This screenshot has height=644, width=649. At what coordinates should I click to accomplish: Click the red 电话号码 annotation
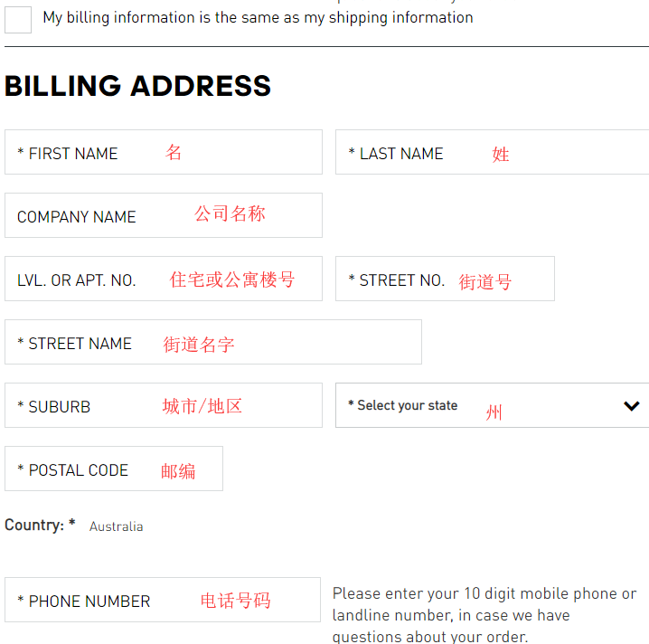(235, 601)
